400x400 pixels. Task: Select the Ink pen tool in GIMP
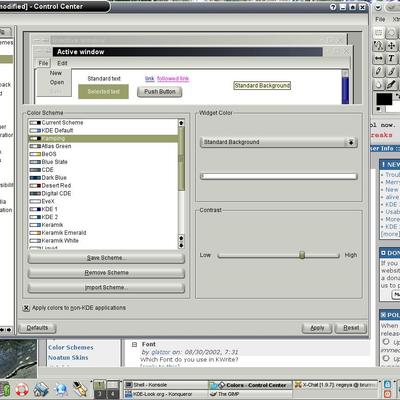click(x=392, y=84)
